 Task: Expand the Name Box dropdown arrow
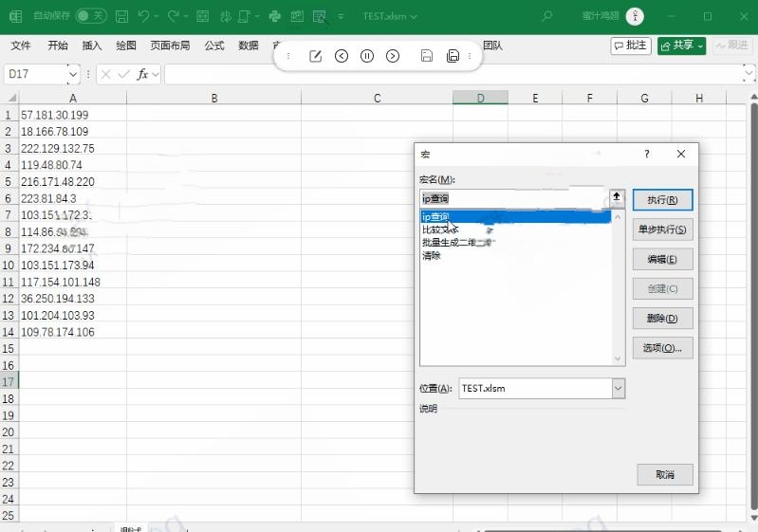[x=73, y=74]
